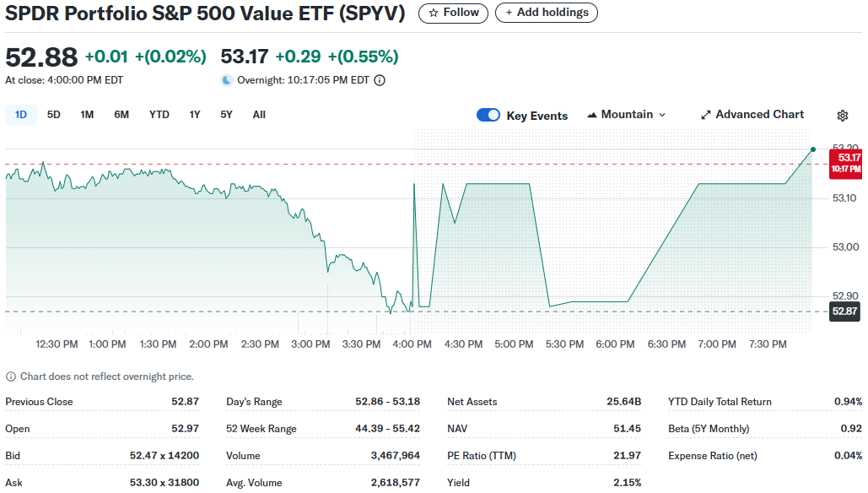
Task: Click the star icon in Follow button
Action: click(x=434, y=13)
